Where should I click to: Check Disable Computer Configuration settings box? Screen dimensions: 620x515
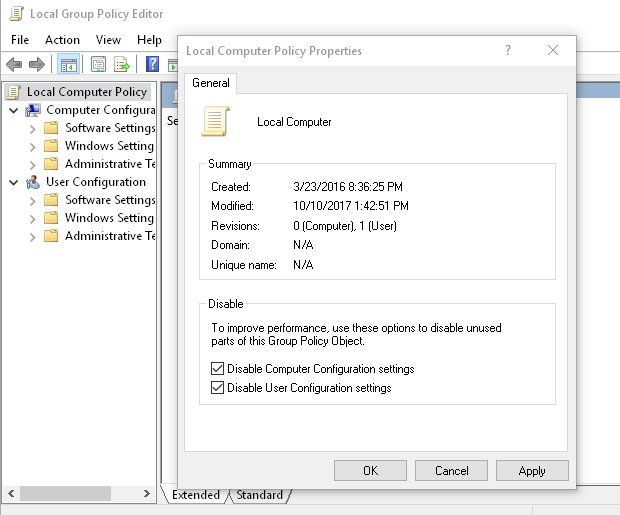(x=217, y=369)
